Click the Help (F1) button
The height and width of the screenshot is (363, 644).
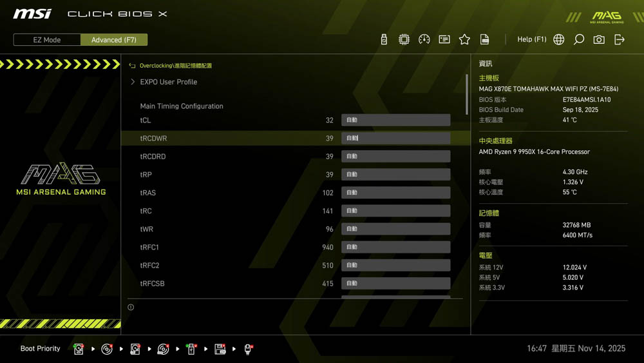531,39
